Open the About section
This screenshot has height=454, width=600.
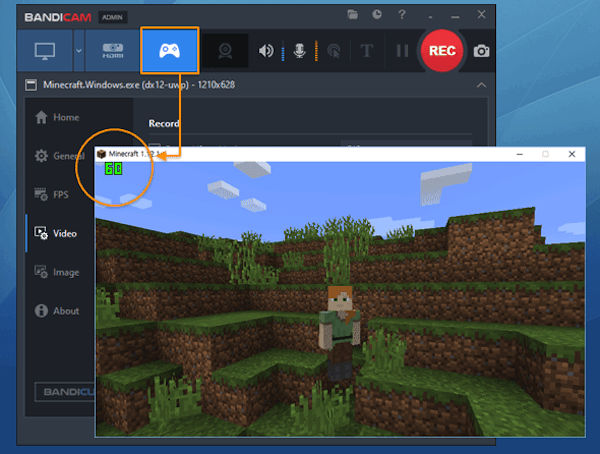[57, 311]
